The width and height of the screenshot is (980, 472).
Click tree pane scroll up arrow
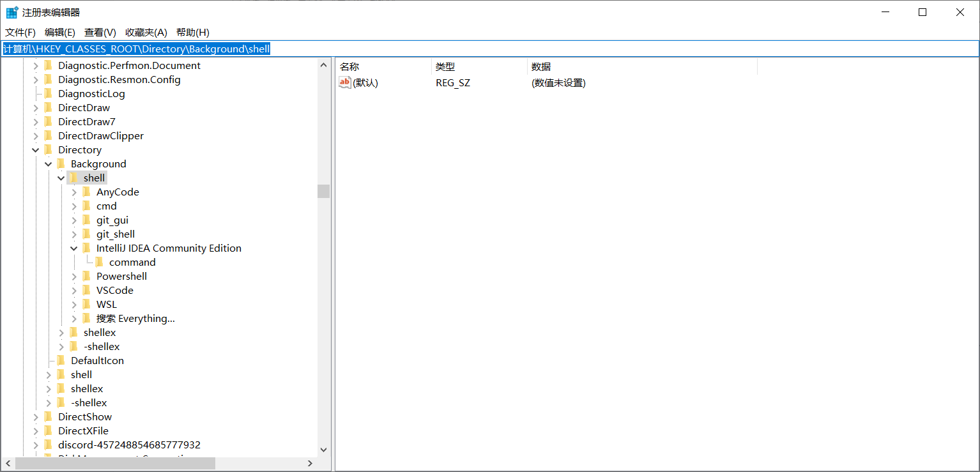coord(323,65)
